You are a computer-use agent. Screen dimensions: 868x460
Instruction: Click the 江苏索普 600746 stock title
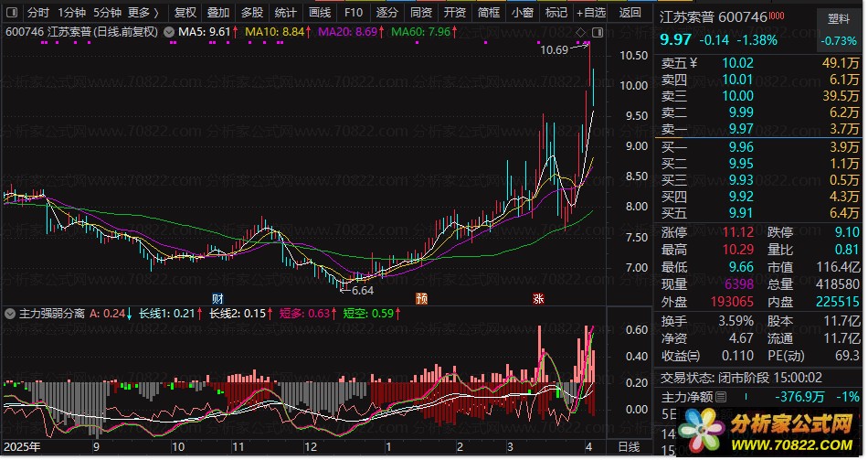(x=714, y=17)
